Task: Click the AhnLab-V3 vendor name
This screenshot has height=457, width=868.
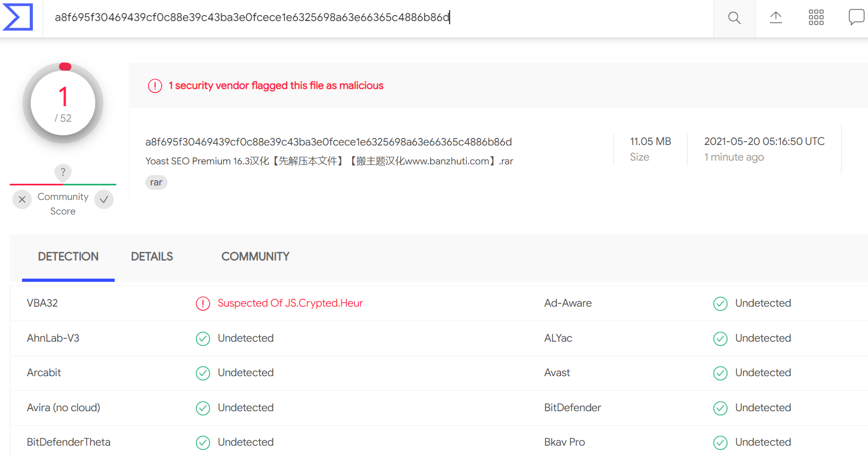Action: pyautogui.click(x=53, y=338)
